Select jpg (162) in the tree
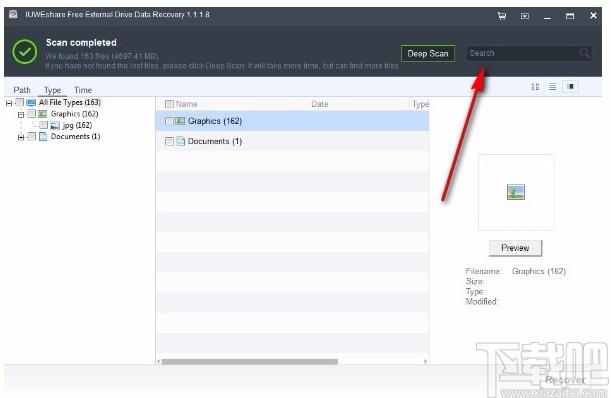 point(77,126)
